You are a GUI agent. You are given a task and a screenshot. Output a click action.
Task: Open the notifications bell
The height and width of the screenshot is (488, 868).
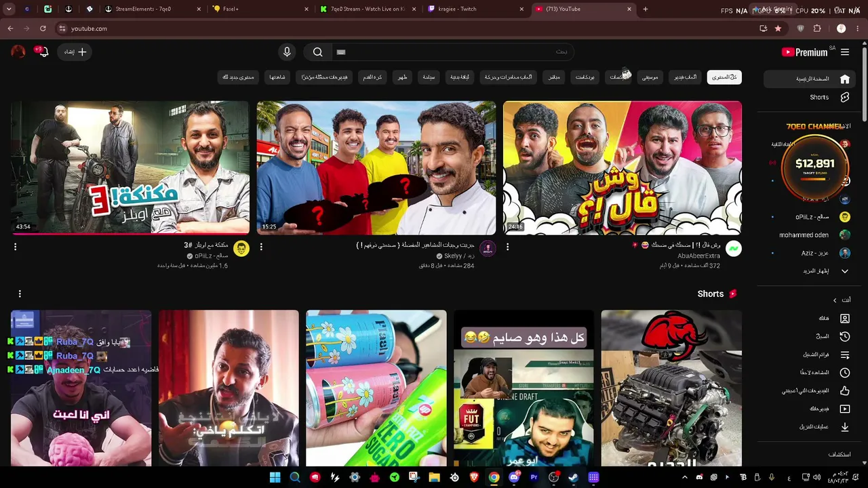click(44, 52)
